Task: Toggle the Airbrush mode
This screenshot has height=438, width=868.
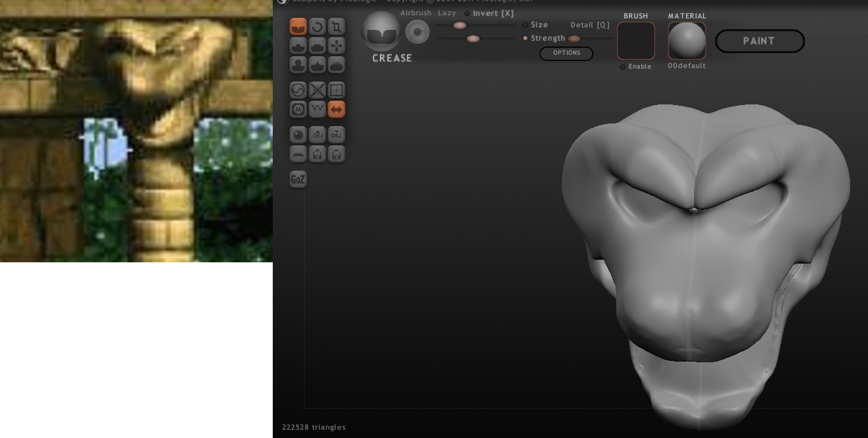Action: point(416,13)
